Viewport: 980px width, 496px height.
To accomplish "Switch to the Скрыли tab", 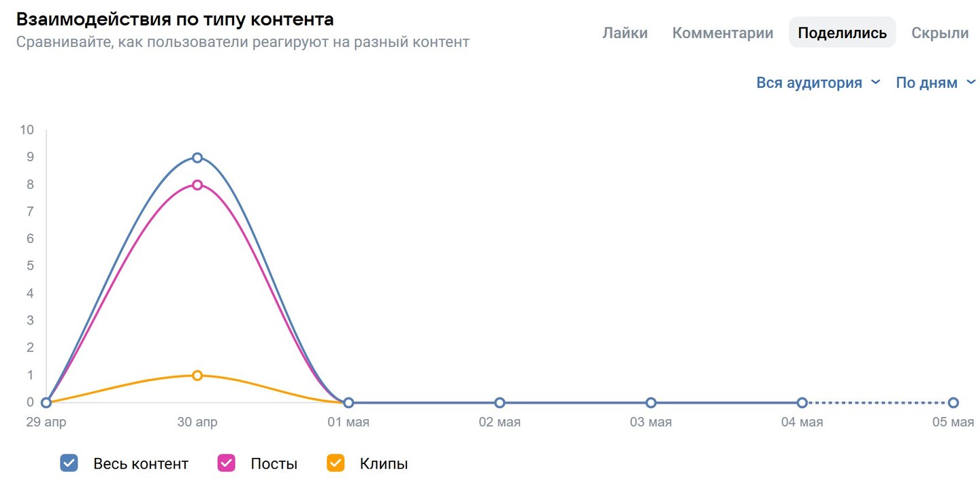I will [x=940, y=33].
